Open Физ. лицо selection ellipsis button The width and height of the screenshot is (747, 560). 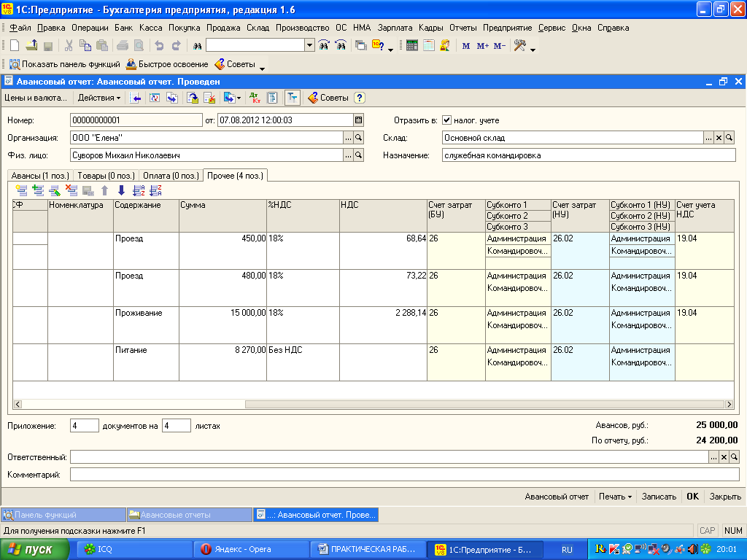click(x=348, y=155)
